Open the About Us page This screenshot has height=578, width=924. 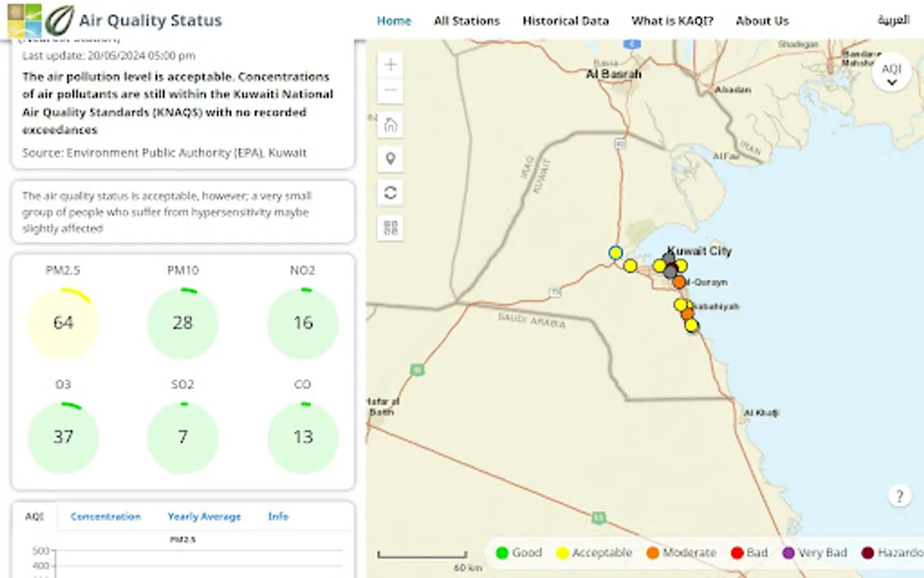(x=762, y=21)
